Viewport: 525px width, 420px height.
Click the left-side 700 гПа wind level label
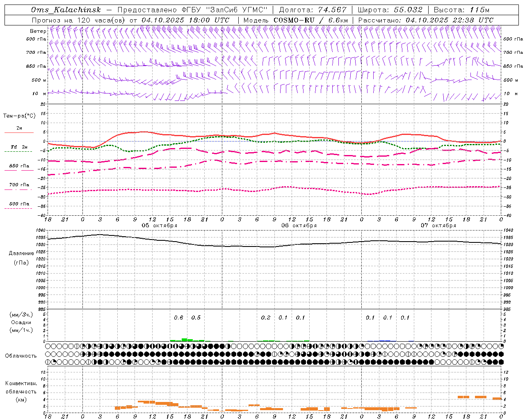pos(36,52)
